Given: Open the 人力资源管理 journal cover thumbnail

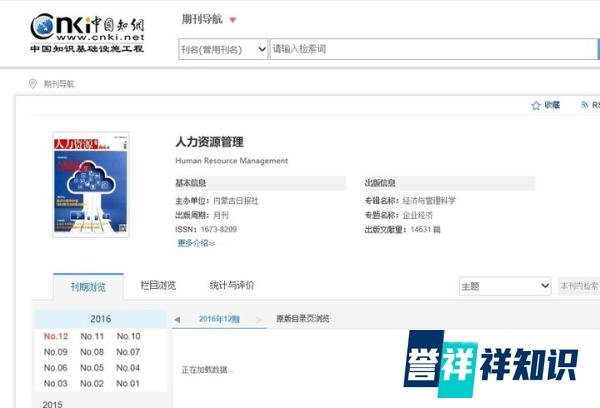Looking at the screenshot, I should pyautogui.click(x=91, y=184).
